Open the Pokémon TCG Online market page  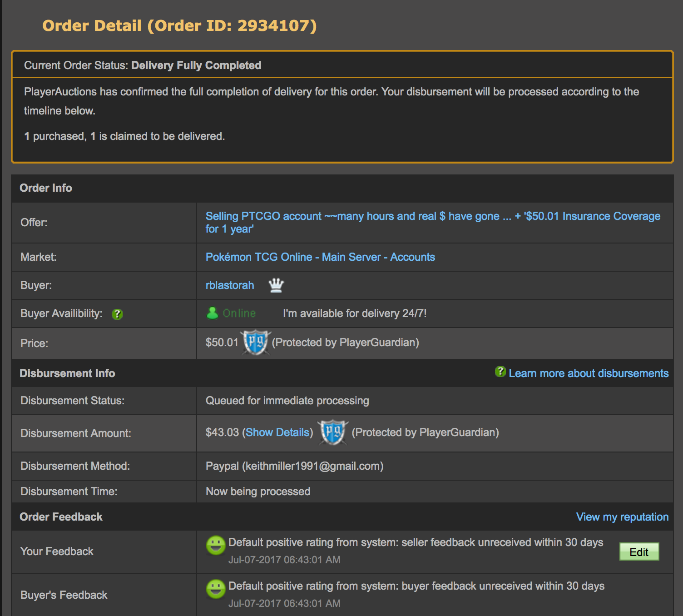320,257
